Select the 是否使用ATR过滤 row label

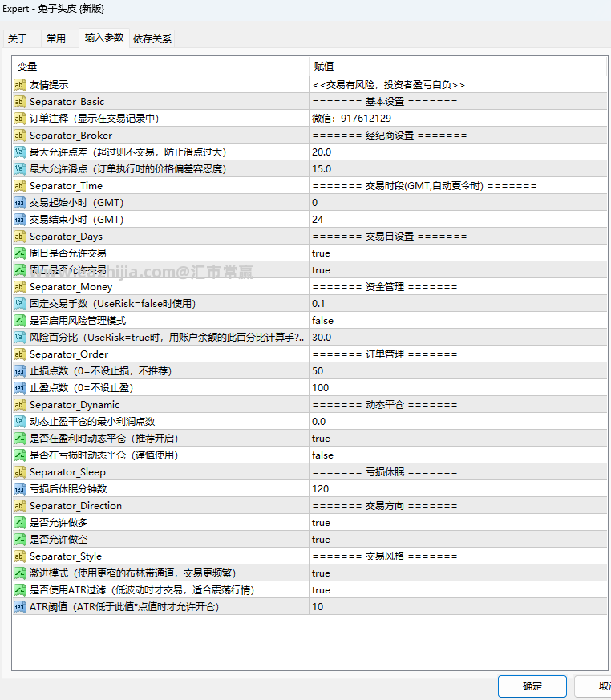pyautogui.click(x=142, y=589)
